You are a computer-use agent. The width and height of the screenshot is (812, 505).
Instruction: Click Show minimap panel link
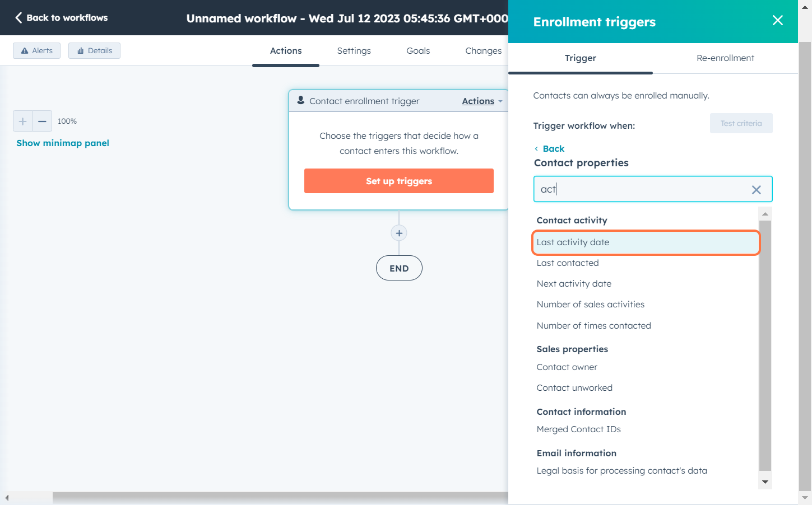point(63,143)
